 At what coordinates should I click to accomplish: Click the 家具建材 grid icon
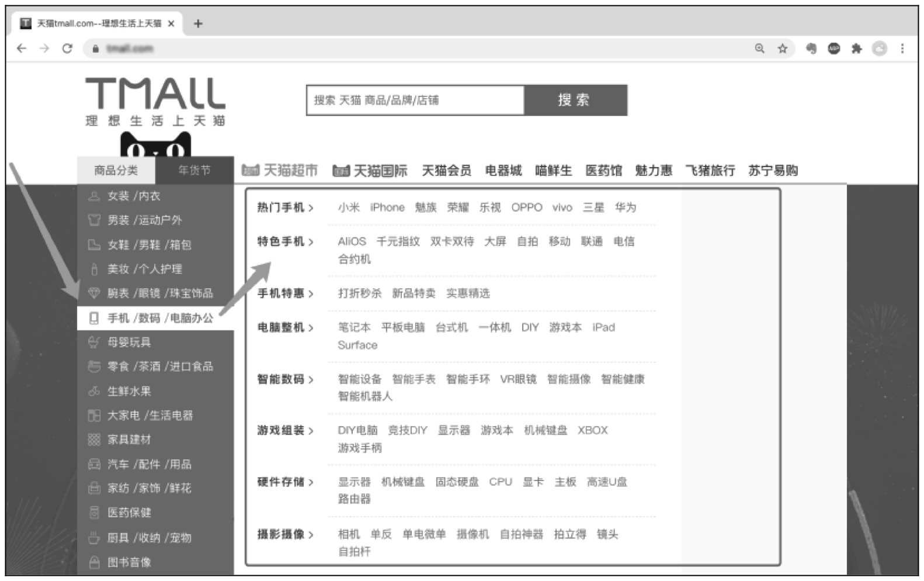pyautogui.click(x=94, y=440)
